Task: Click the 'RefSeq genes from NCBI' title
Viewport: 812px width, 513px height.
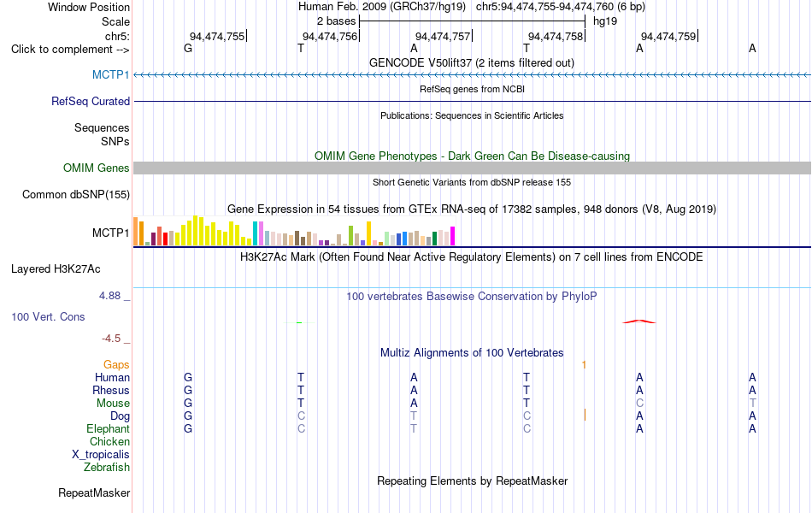Action: click(x=473, y=89)
